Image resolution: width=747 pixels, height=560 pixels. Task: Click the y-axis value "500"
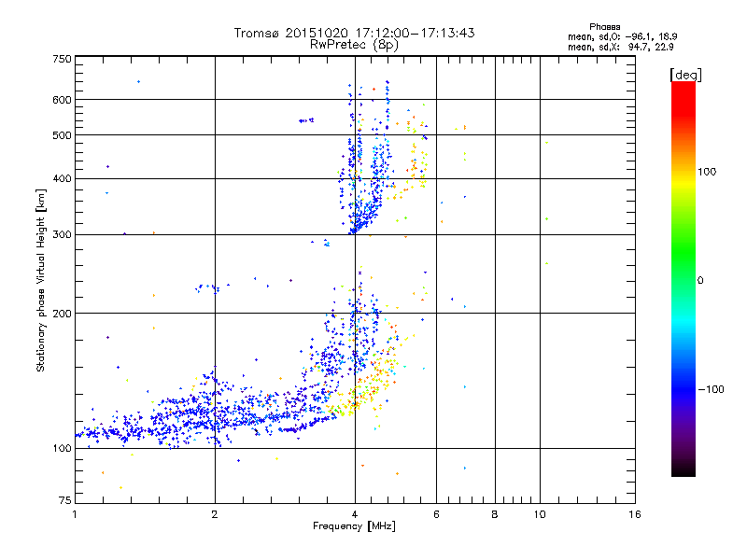(x=62, y=135)
